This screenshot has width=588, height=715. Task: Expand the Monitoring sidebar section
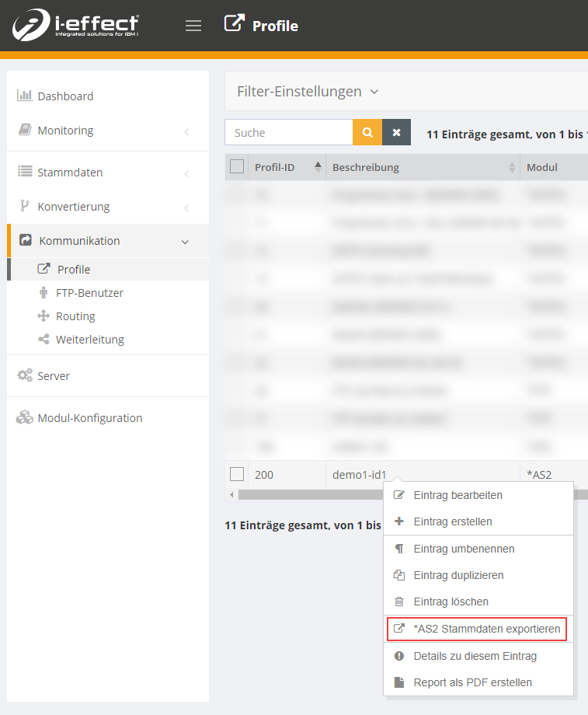tap(65, 131)
